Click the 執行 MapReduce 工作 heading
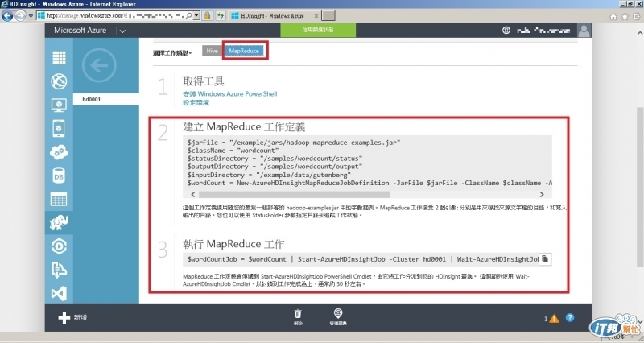Viewport: 644px width, 343px height. point(233,244)
